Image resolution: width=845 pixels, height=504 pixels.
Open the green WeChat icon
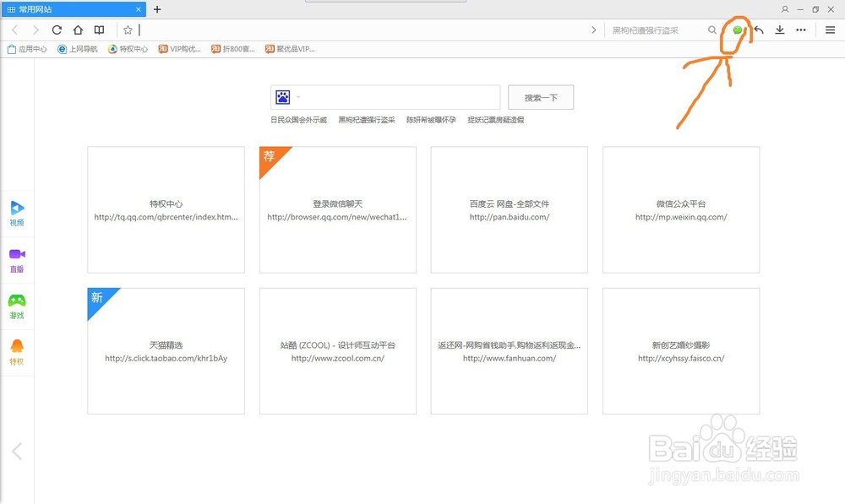tap(737, 30)
